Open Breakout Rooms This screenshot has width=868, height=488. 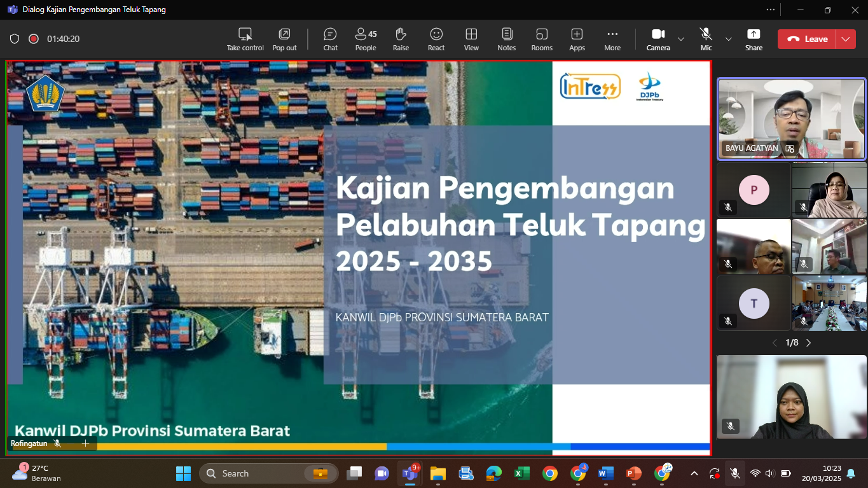542,39
